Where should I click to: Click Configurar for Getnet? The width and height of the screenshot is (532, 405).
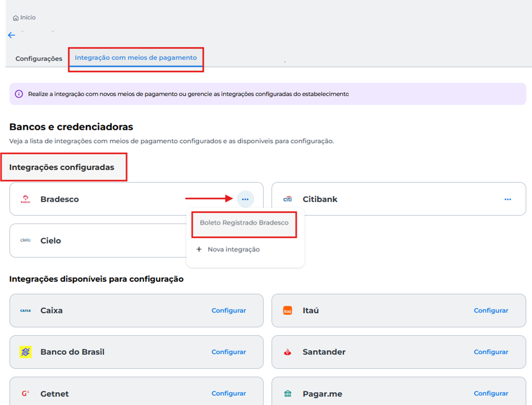point(229,394)
